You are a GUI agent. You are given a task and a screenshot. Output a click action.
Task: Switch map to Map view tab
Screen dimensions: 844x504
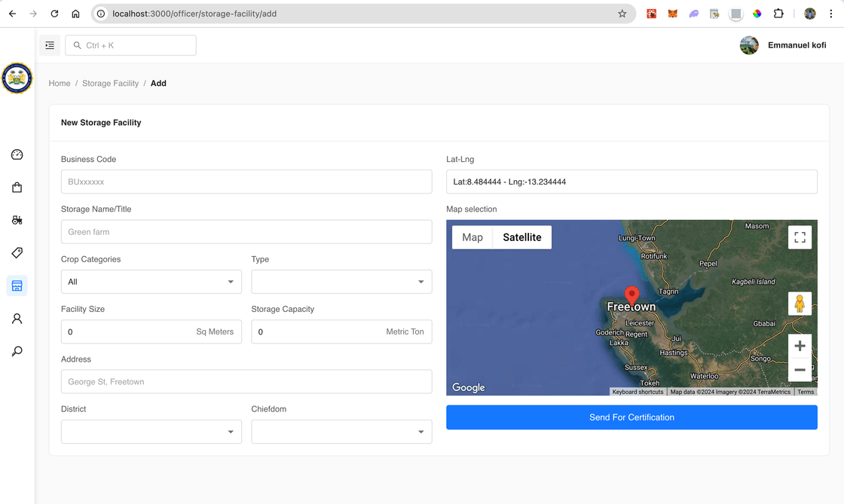tap(472, 237)
